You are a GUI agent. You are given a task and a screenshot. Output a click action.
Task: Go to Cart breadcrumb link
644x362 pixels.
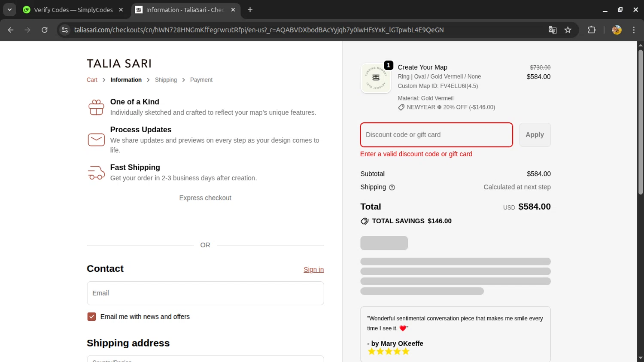[92, 80]
